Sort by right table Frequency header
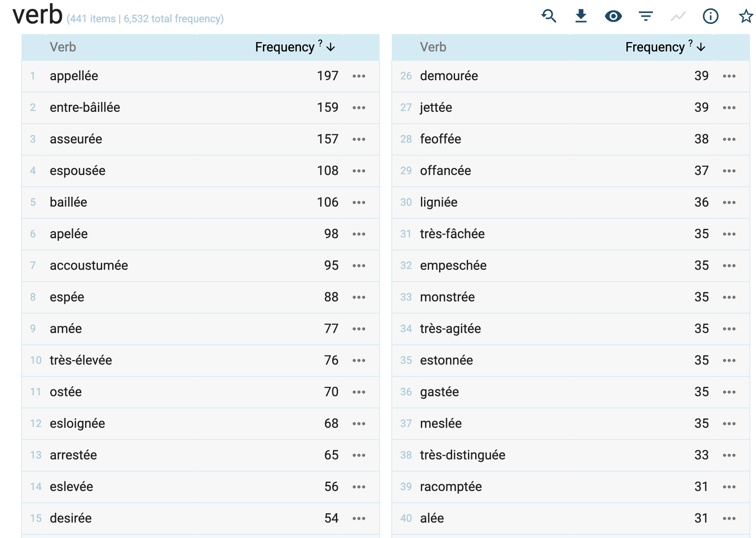The height and width of the screenshot is (538, 756). tap(655, 47)
